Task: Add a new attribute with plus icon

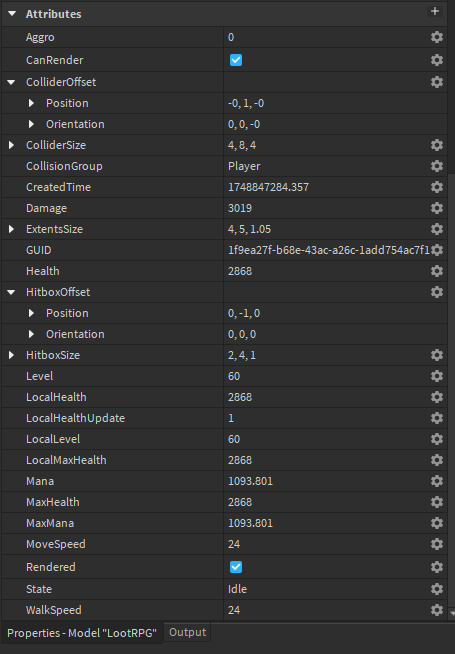Action: [435, 11]
